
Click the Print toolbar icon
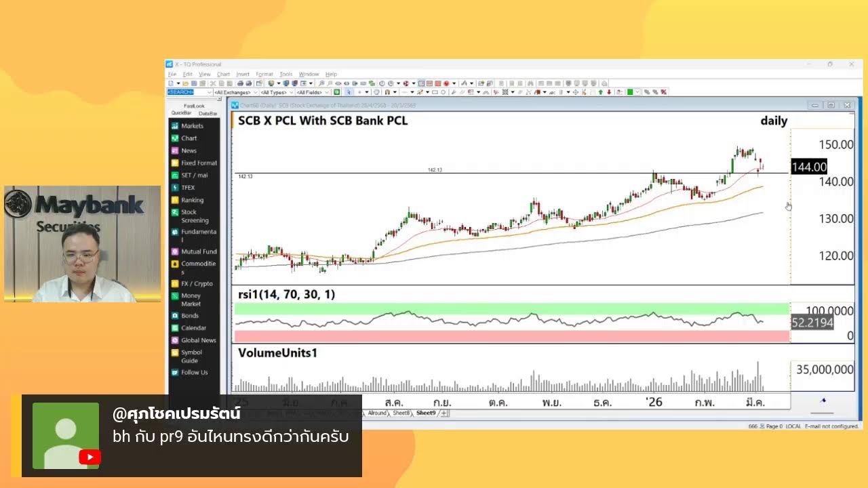pos(241,83)
